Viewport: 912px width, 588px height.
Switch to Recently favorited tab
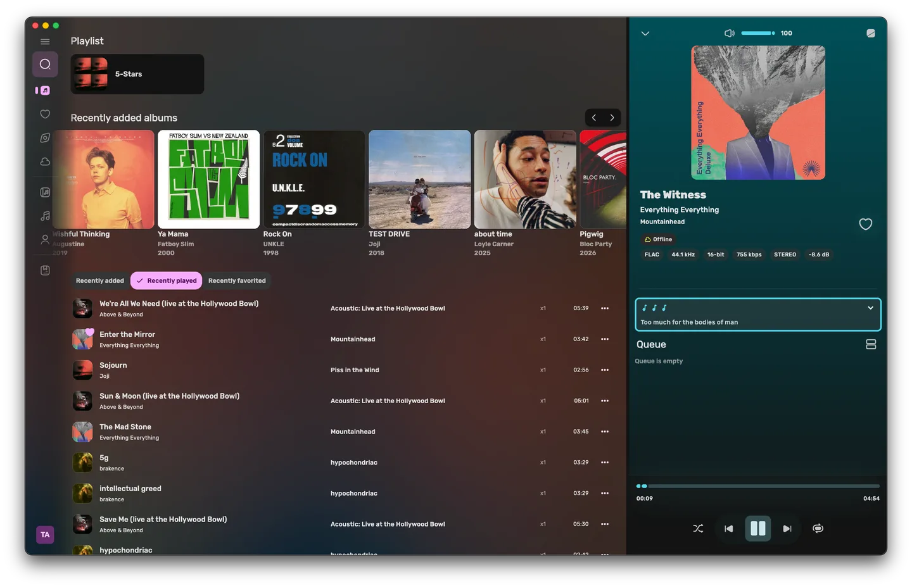pyautogui.click(x=237, y=280)
